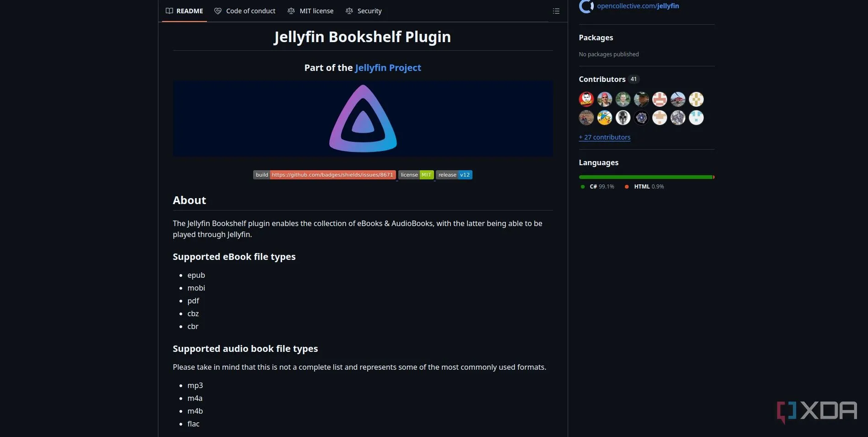Viewport: 868px width, 437px height.
Task: Open the + 27 contributors link
Action: coord(604,137)
